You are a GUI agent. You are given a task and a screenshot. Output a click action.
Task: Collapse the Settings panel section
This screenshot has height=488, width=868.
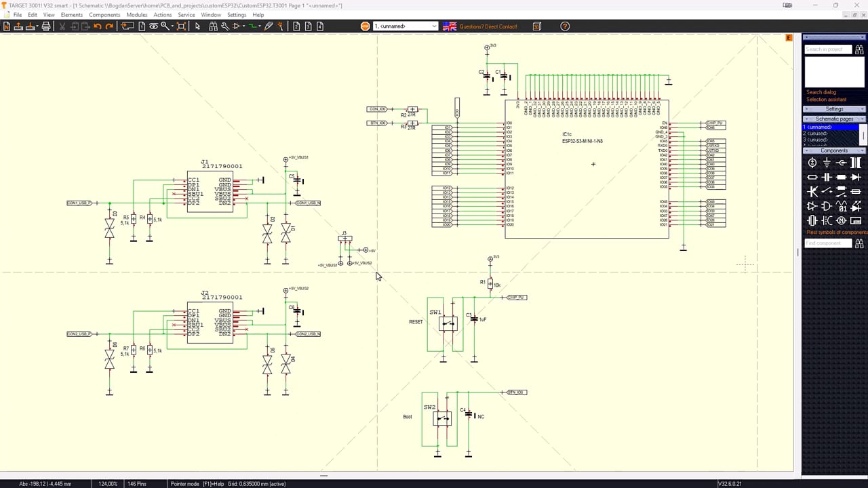pos(834,109)
